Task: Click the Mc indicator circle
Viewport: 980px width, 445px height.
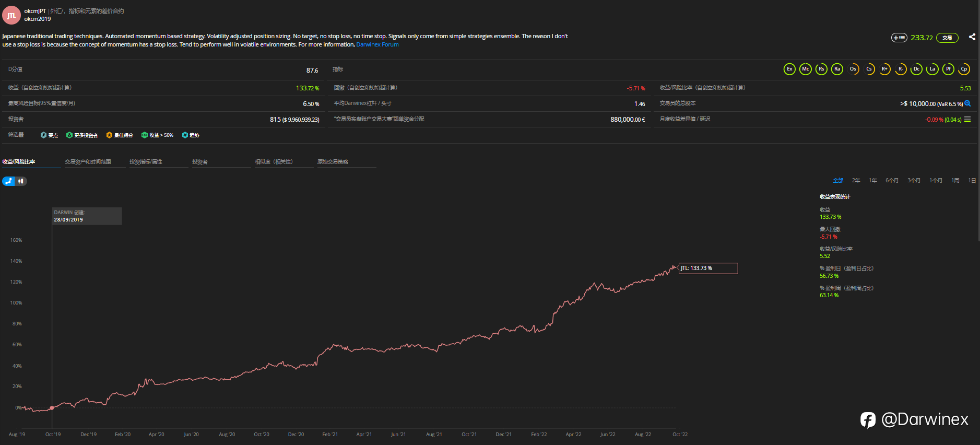Action: [805, 69]
